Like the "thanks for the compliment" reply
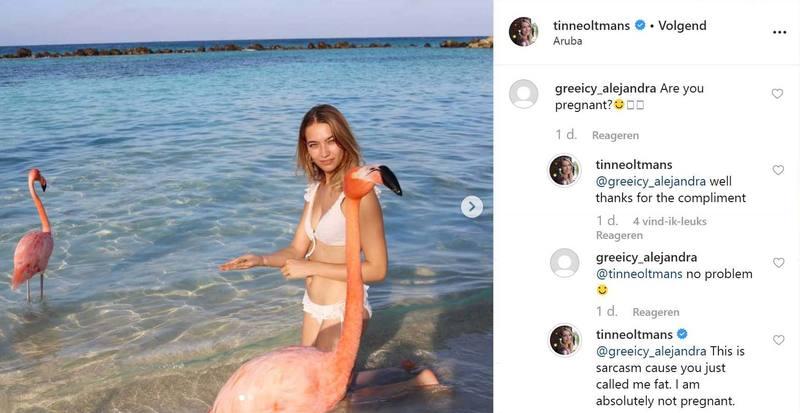800x413 pixels. click(x=778, y=170)
